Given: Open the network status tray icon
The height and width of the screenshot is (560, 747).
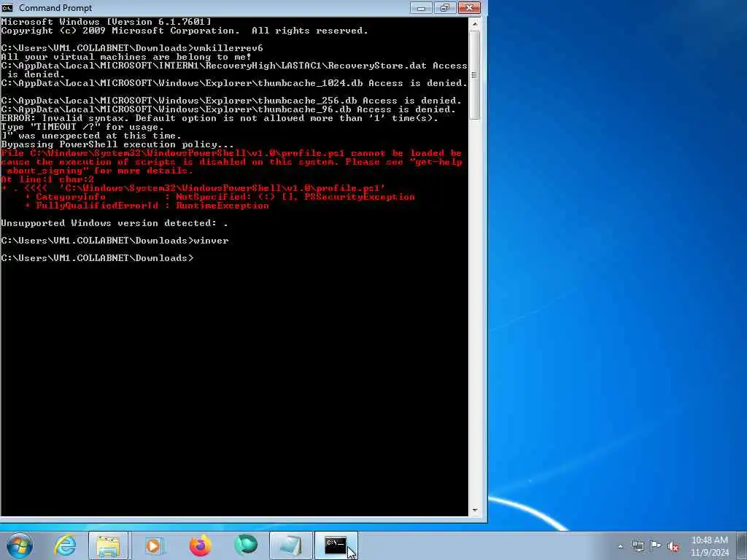Looking at the screenshot, I should point(638,546).
